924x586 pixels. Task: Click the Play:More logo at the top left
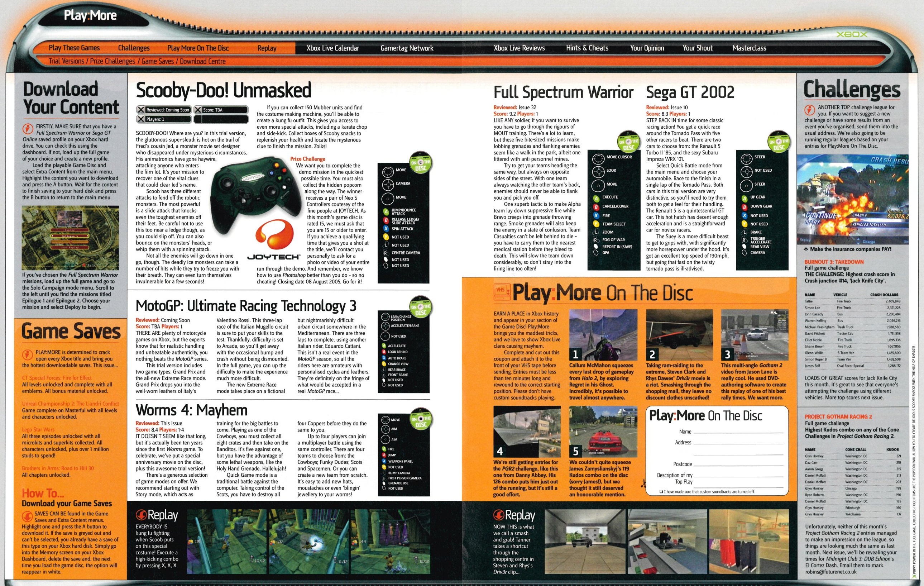[x=90, y=15]
